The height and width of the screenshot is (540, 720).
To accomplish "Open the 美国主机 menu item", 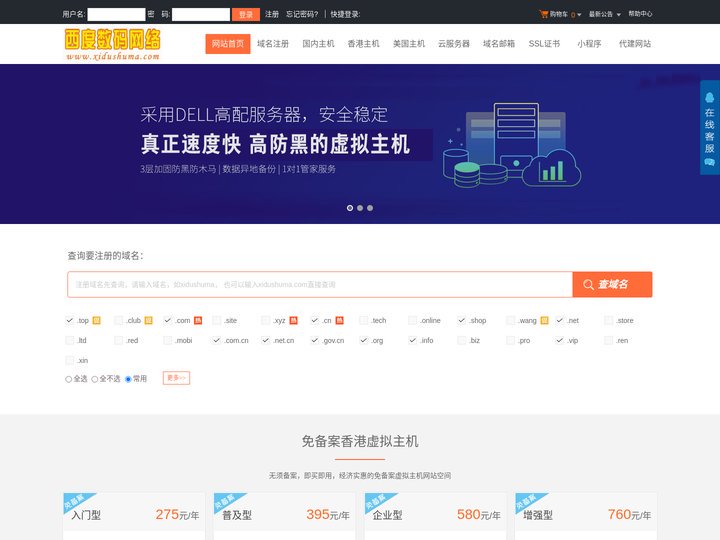I will tap(409, 44).
